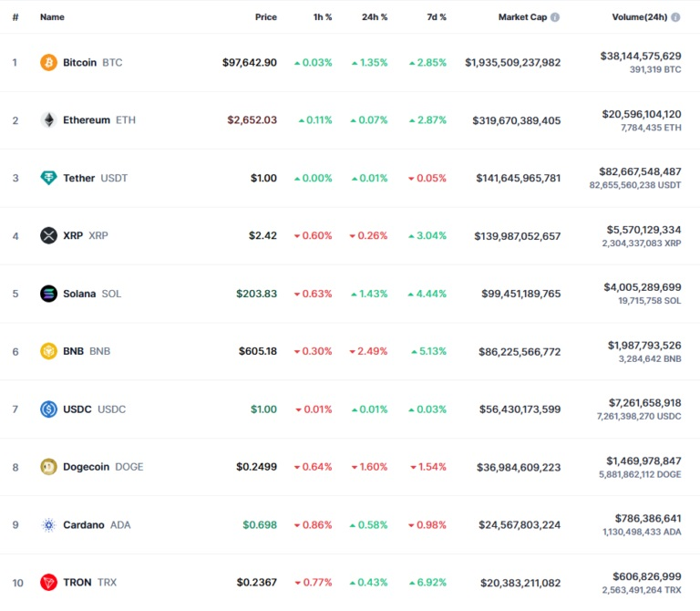Screen dimensions: 700x611
Task: Sort by the Volume(24h) column header
Action: pyautogui.click(x=639, y=17)
